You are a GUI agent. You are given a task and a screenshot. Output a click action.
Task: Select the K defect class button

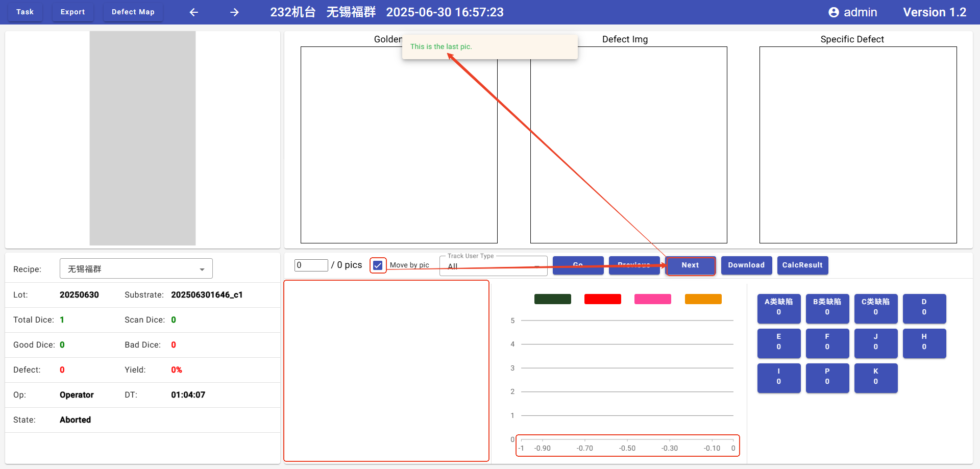point(876,378)
